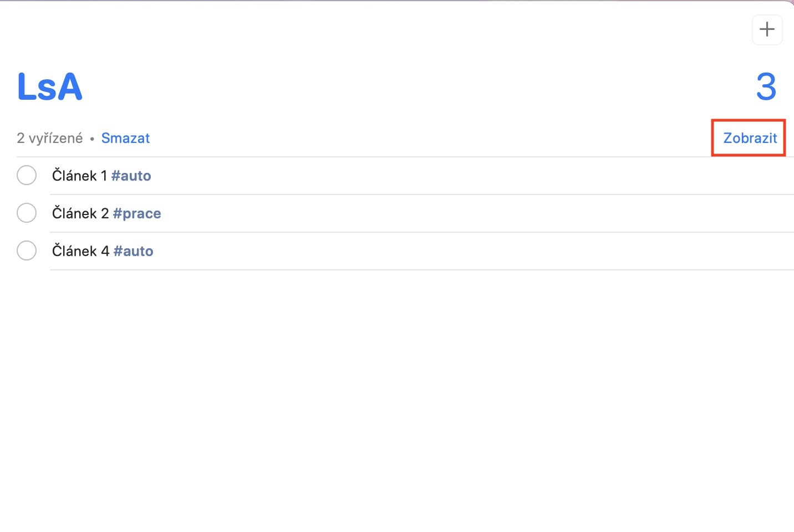Mark Článek 1 as completed
Viewport: 794px width, 532px height.
pyautogui.click(x=27, y=176)
